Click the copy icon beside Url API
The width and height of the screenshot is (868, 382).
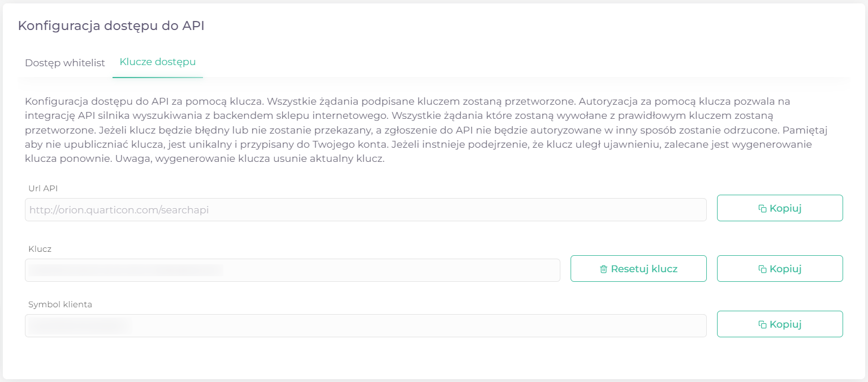[x=762, y=208]
